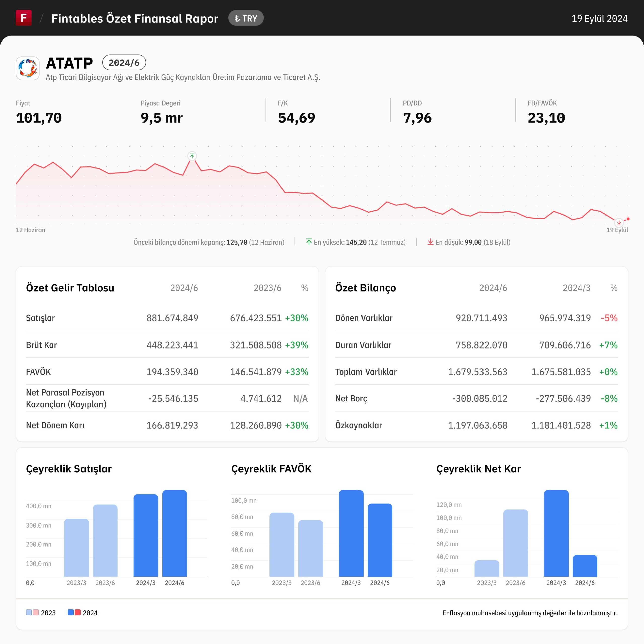Click the red lowest-price marker on chart

tap(619, 223)
